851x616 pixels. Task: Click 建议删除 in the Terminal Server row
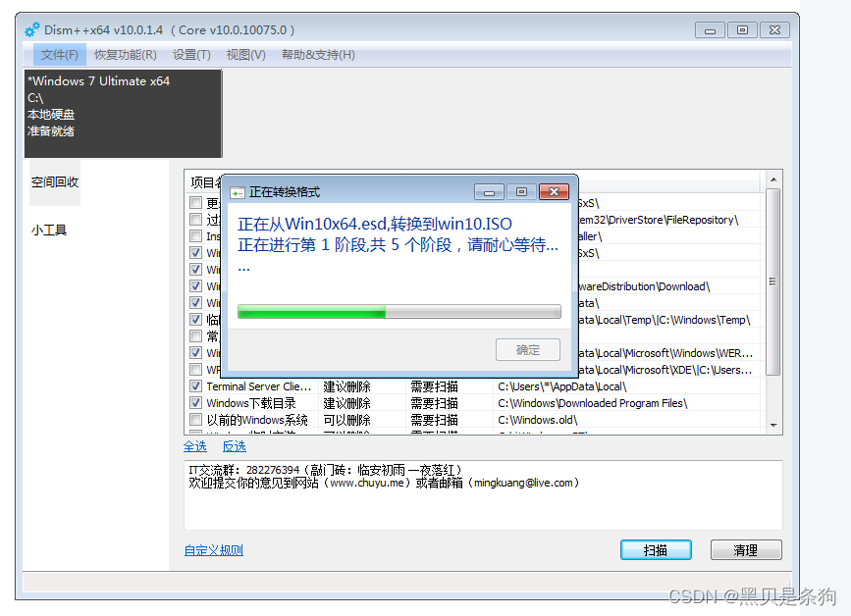click(347, 386)
